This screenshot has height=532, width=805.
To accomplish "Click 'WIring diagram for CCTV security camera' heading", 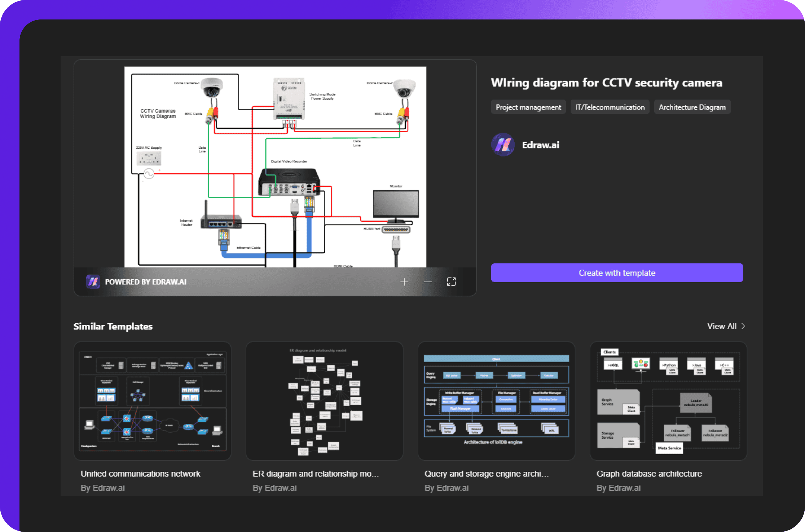I will (607, 83).
